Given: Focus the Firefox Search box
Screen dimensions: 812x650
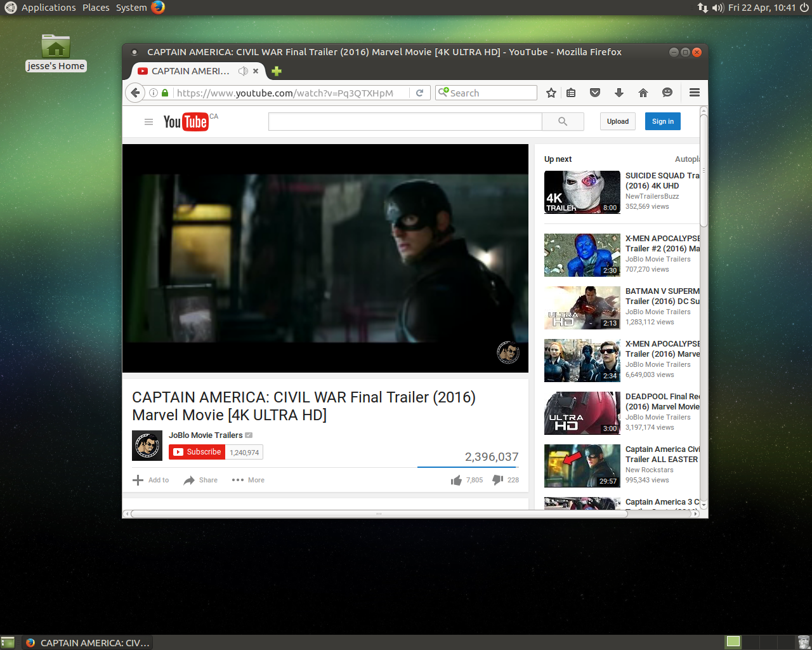Looking at the screenshot, I should (486, 93).
